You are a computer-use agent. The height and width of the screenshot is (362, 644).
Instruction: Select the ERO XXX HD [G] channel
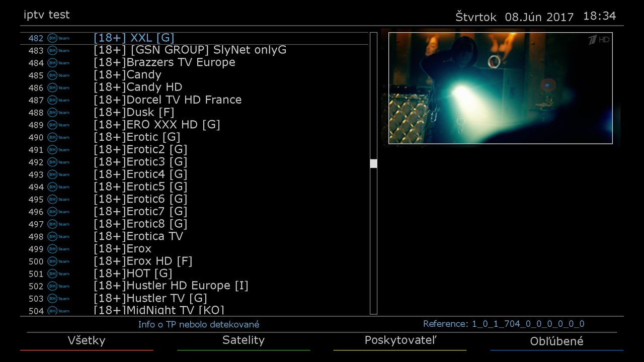tap(157, 125)
